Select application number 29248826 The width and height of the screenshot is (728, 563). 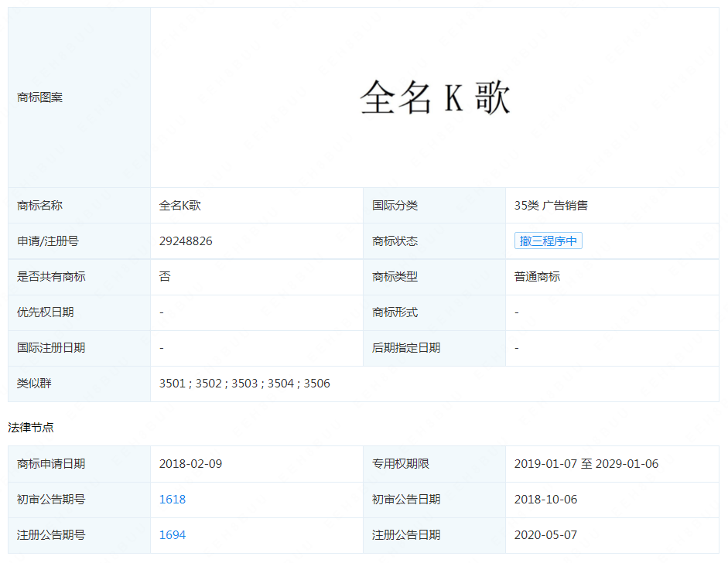coord(186,241)
